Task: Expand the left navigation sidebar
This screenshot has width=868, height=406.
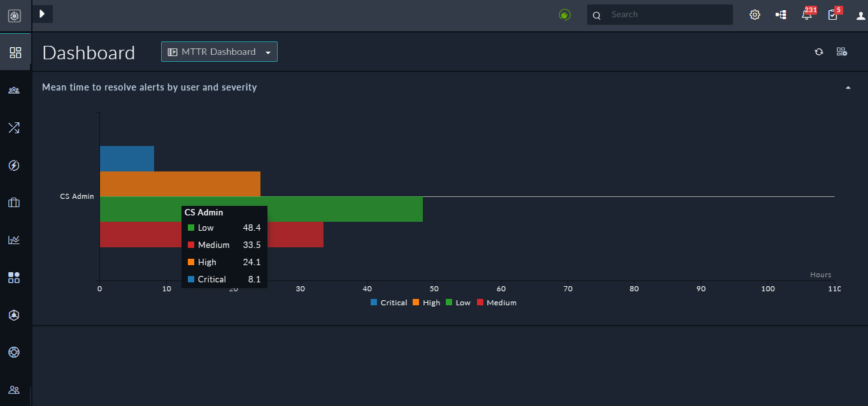Action: (x=43, y=13)
